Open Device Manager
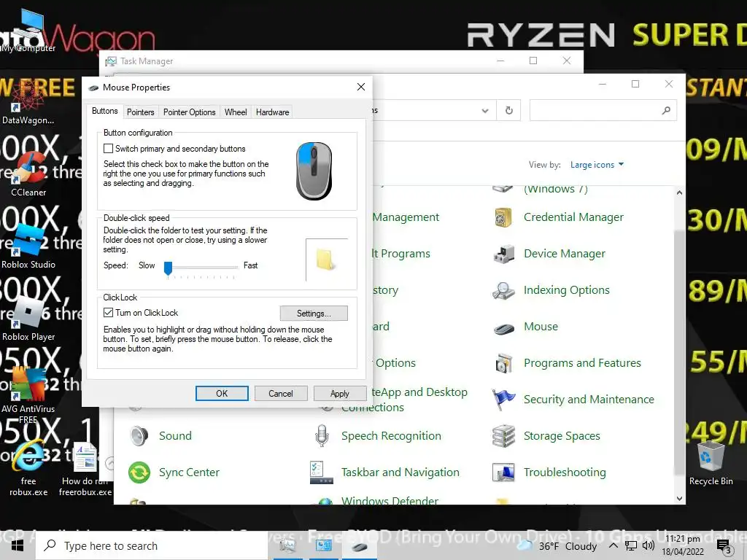Screen dimensions: 747x560 click(565, 254)
